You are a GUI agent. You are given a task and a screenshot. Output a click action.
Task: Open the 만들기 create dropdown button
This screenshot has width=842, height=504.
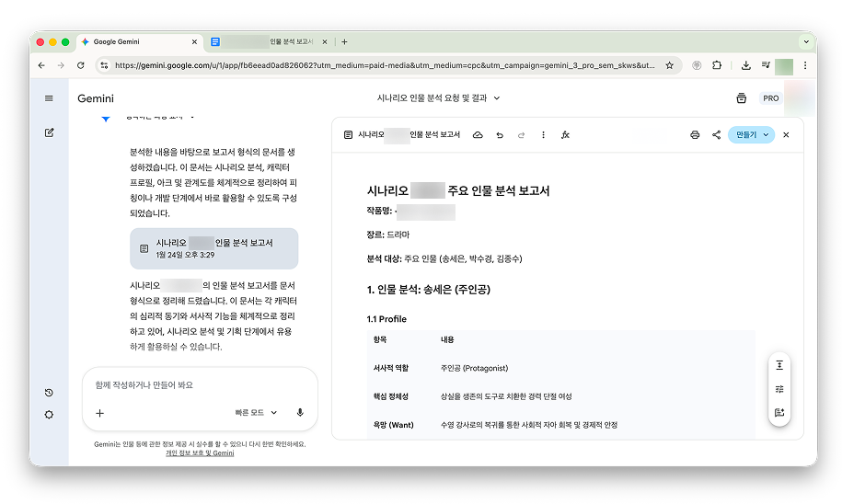(x=751, y=134)
